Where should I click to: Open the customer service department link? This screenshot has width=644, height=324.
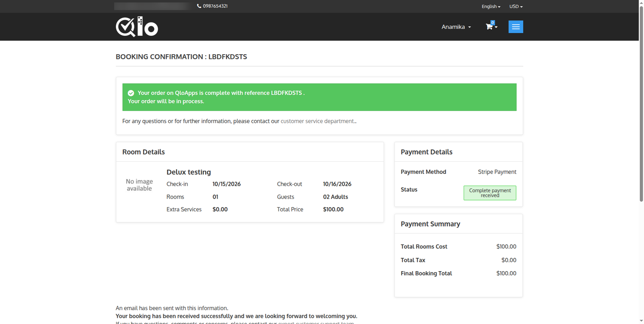[317, 121]
